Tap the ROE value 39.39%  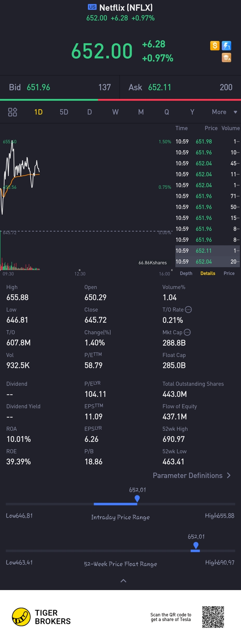coord(19,461)
